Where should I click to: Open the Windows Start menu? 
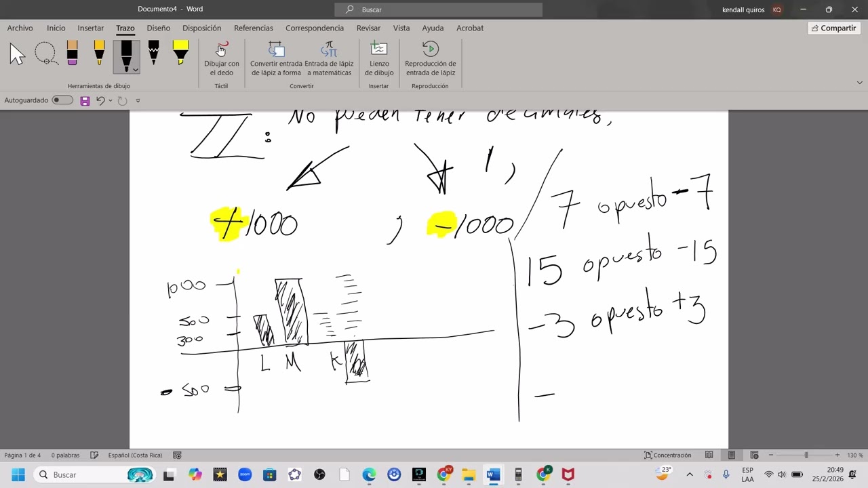click(x=18, y=474)
